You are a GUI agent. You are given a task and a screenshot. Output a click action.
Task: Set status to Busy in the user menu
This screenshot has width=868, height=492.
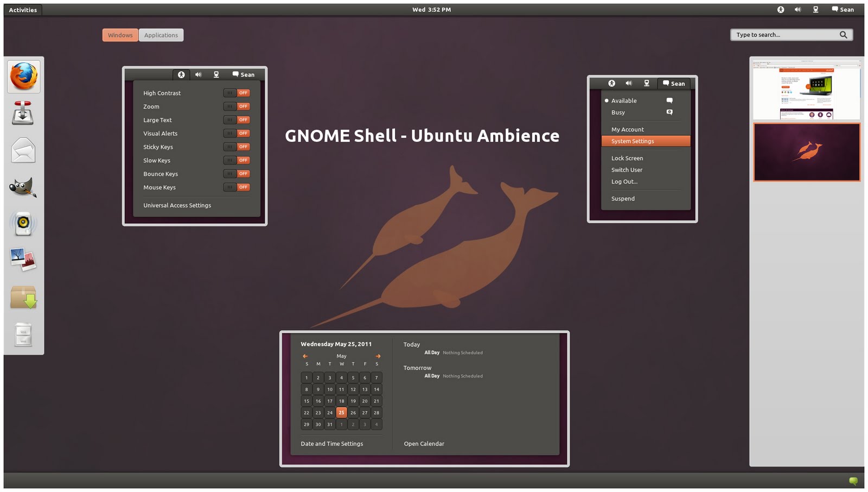click(618, 112)
